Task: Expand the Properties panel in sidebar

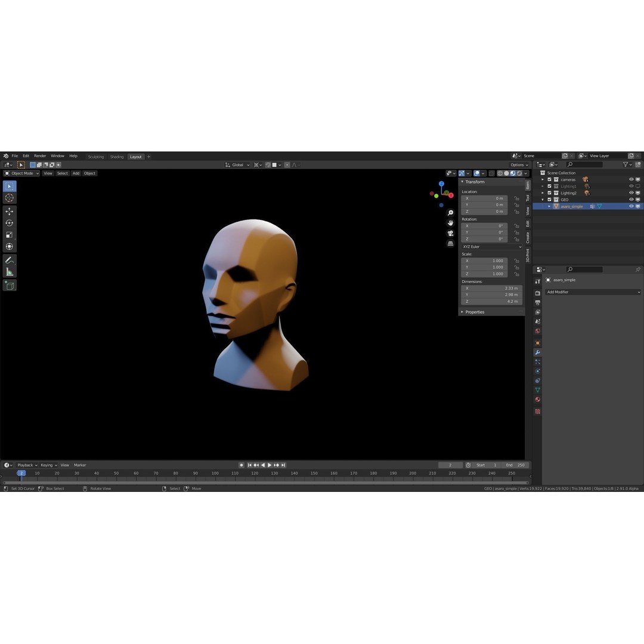Action: [x=462, y=312]
